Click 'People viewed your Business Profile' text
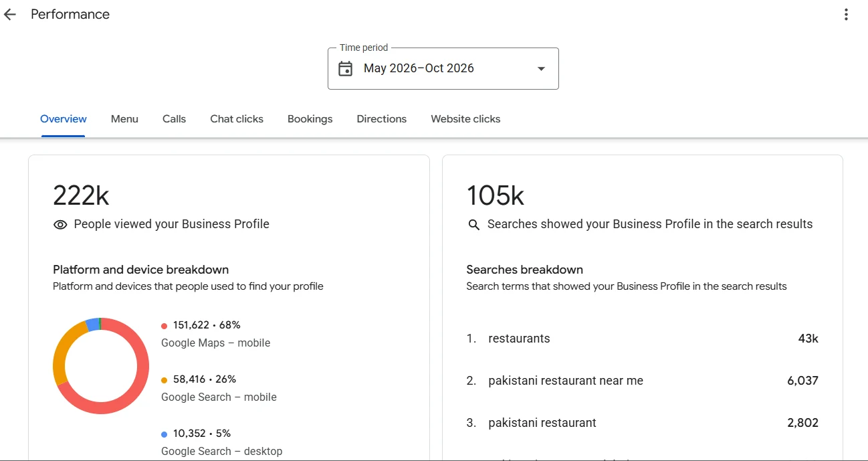Screen dimensions: 868x461 point(172,224)
